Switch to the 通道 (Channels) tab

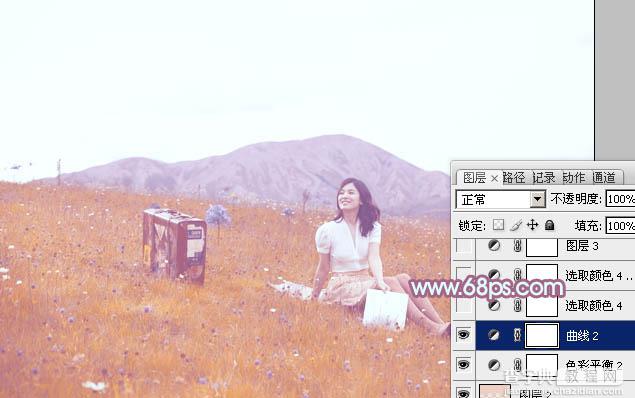tap(604, 178)
